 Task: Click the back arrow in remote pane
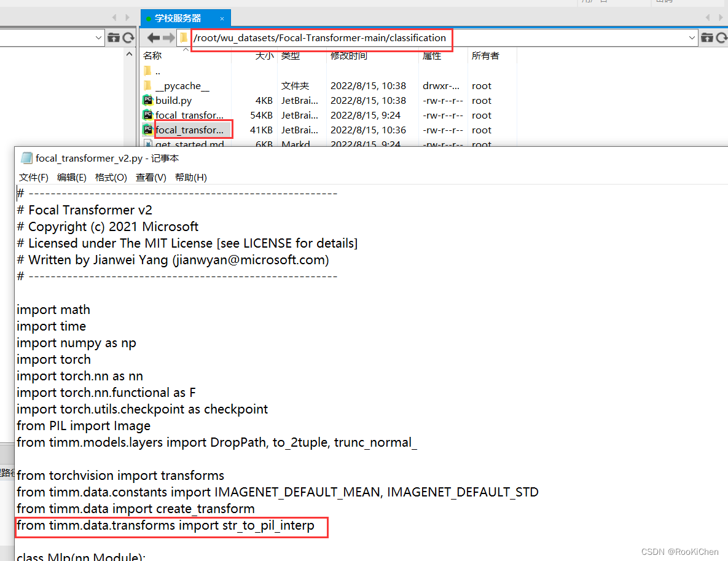pos(153,37)
